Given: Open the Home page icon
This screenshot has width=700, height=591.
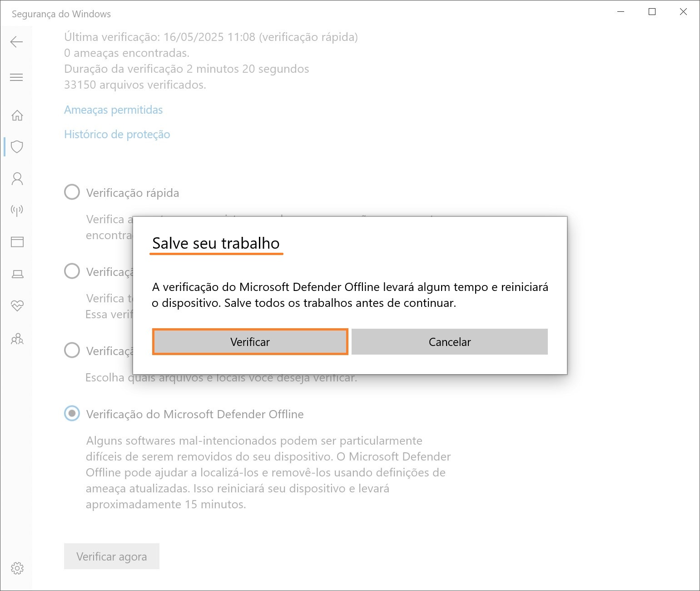Looking at the screenshot, I should 17,115.
